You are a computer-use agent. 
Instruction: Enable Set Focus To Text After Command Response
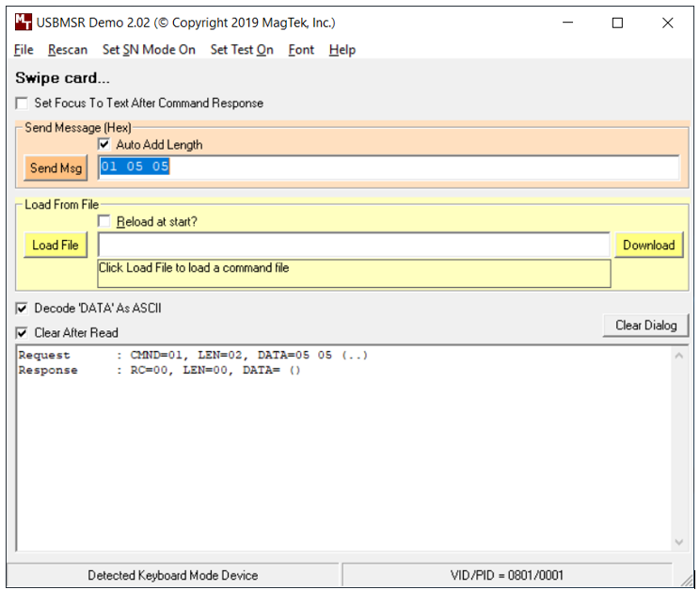click(22, 104)
